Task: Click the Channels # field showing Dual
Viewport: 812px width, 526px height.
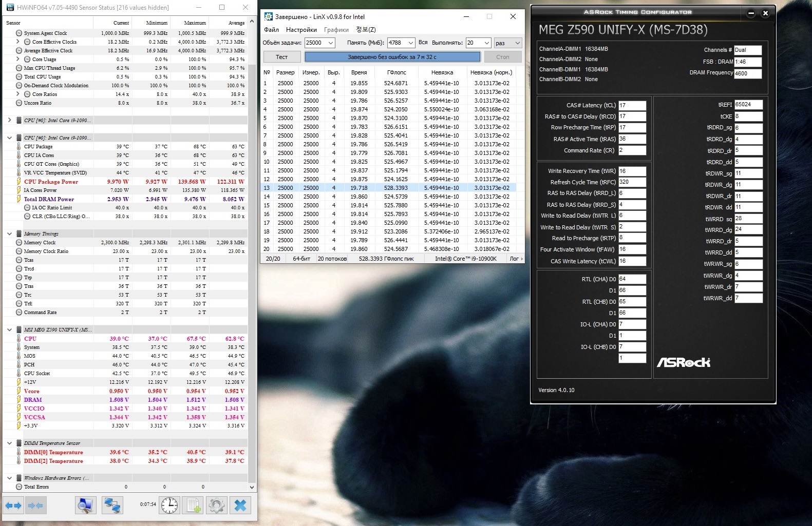Action: [x=748, y=50]
